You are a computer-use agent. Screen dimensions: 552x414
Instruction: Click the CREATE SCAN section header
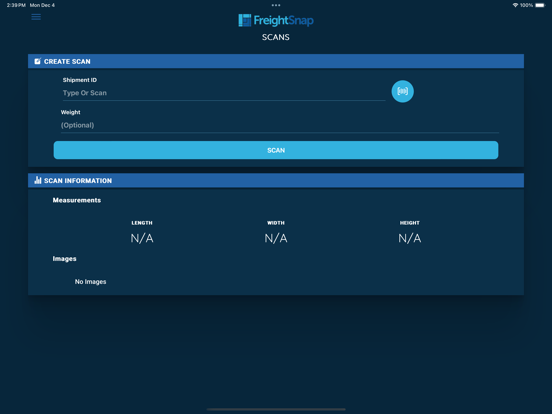(276, 61)
